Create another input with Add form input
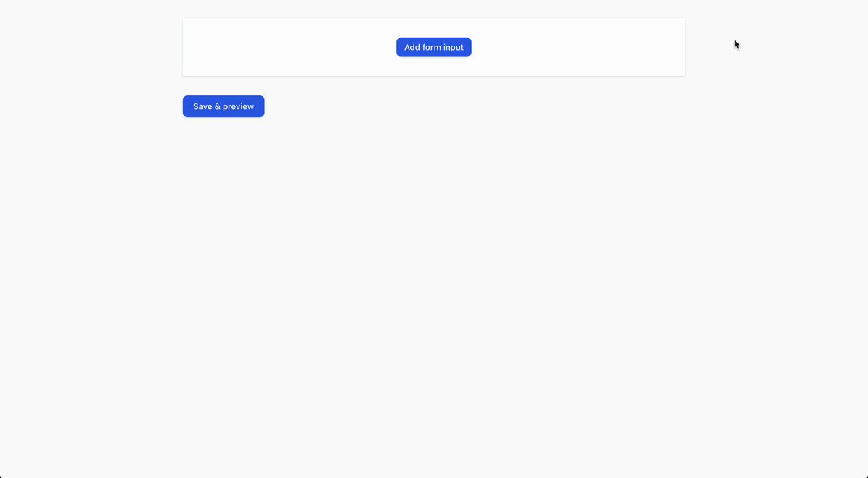The image size is (868, 478). pyautogui.click(x=433, y=47)
